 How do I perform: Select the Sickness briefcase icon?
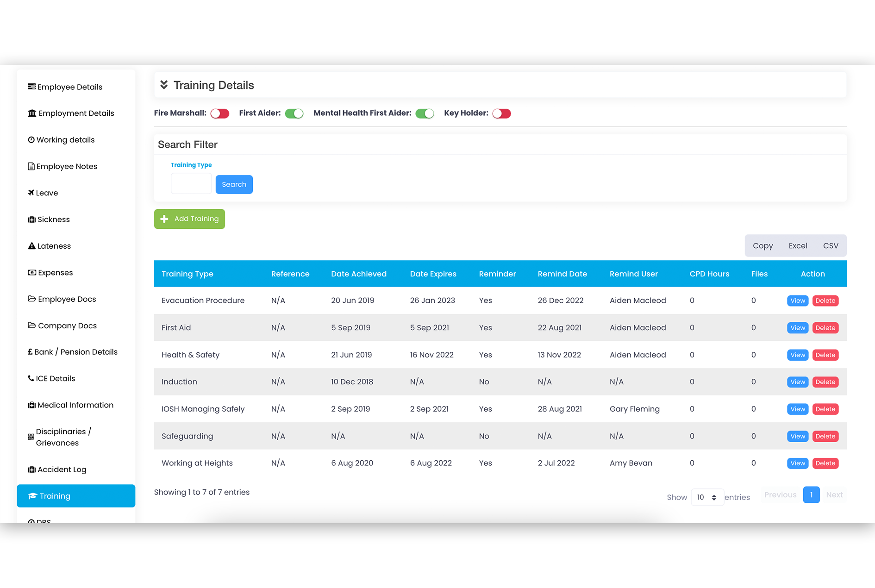click(x=31, y=219)
